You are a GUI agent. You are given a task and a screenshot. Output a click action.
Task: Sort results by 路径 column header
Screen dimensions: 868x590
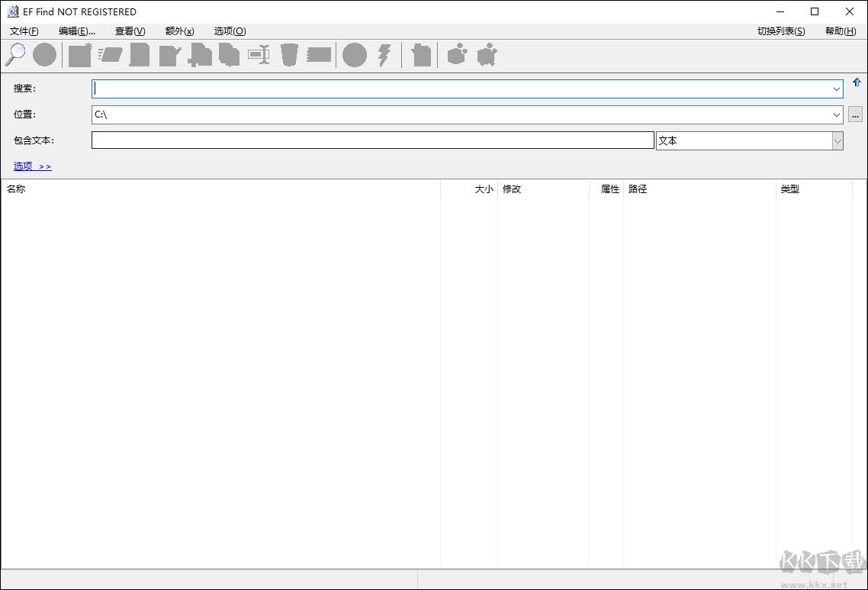tap(699, 189)
